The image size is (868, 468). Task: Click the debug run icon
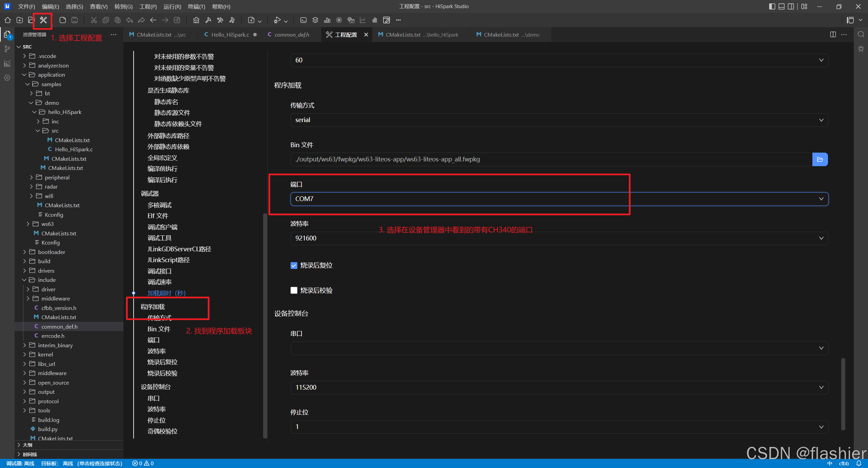pos(277,20)
